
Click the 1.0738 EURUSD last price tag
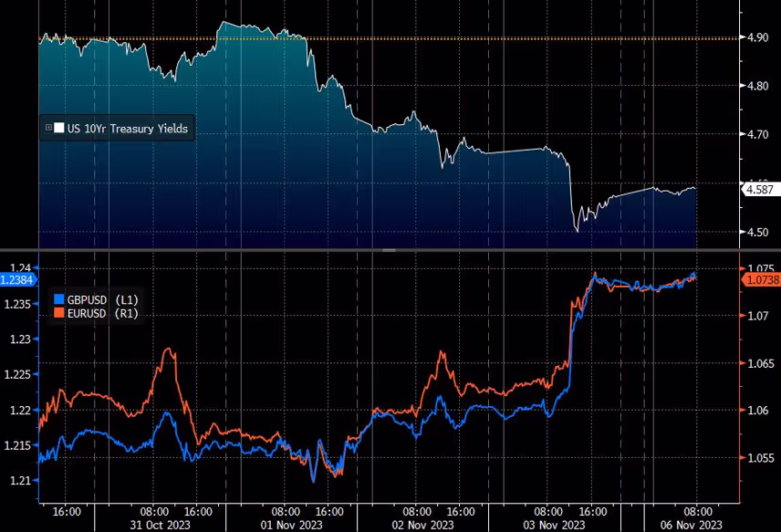[762, 280]
